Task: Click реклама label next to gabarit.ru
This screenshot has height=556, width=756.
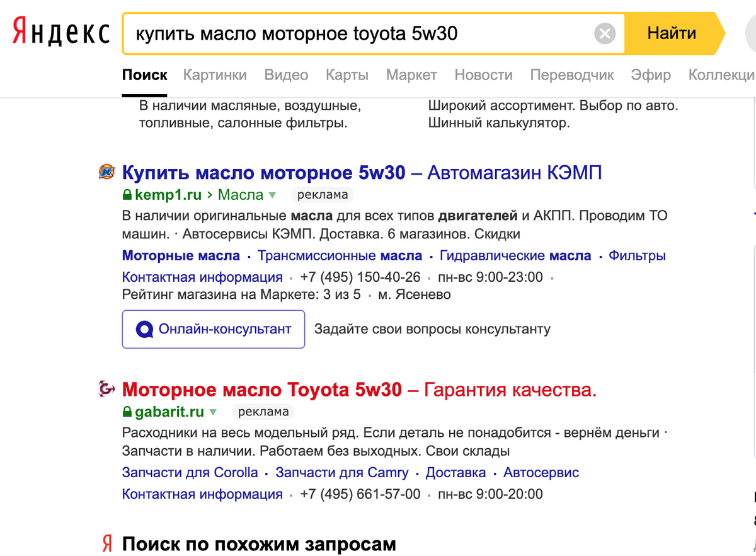Action: tap(263, 412)
